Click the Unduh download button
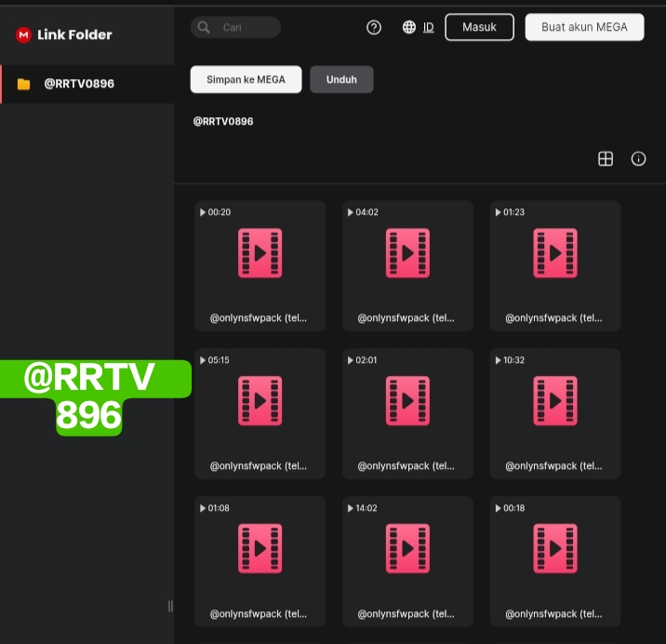 pos(341,79)
